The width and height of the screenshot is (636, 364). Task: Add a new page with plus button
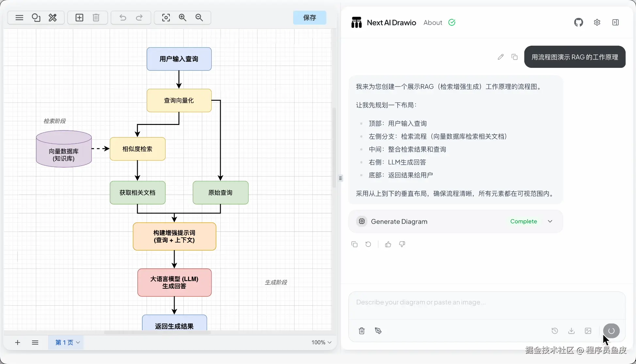click(18, 342)
